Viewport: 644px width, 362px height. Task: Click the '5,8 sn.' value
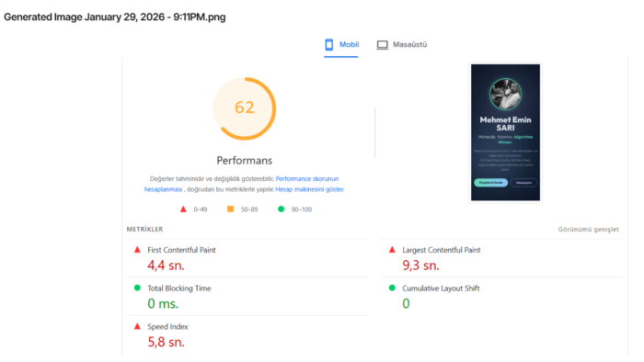(166, 342)
